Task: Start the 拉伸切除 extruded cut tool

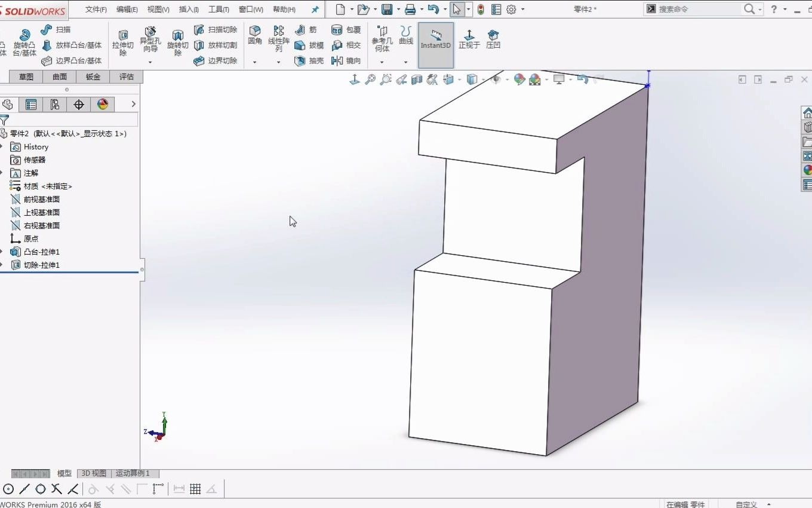Action: click(123, 42)
